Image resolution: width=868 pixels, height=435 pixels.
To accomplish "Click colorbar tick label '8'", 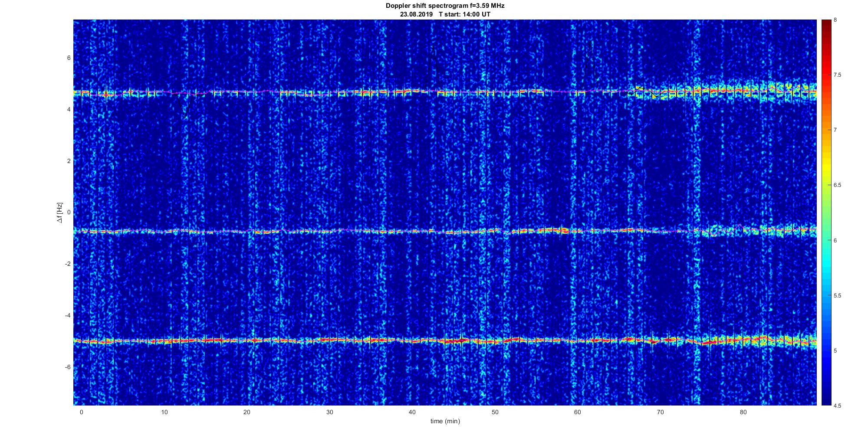I will (835, 20).
